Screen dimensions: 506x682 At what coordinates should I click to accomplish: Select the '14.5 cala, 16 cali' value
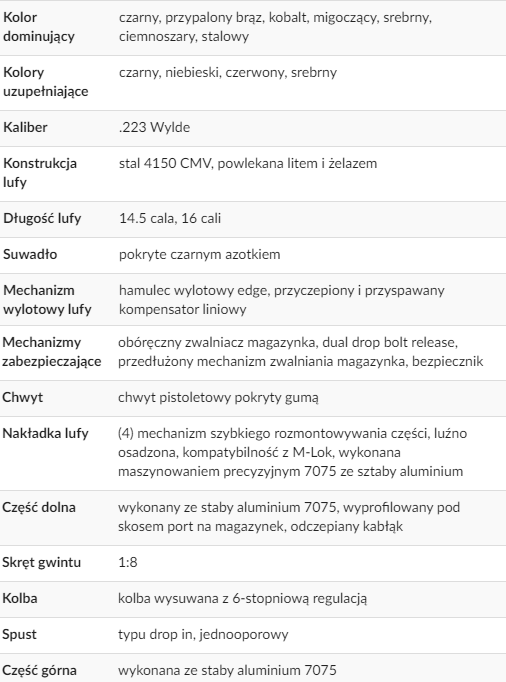point(170,218)
